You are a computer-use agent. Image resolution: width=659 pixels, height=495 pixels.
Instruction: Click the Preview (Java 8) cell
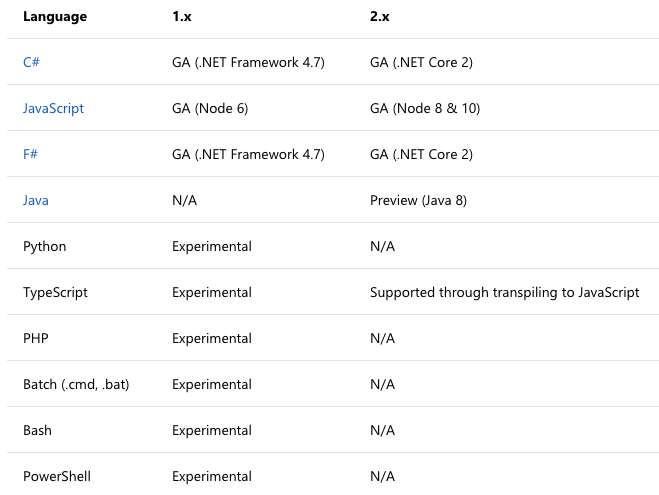coord(418,200)
